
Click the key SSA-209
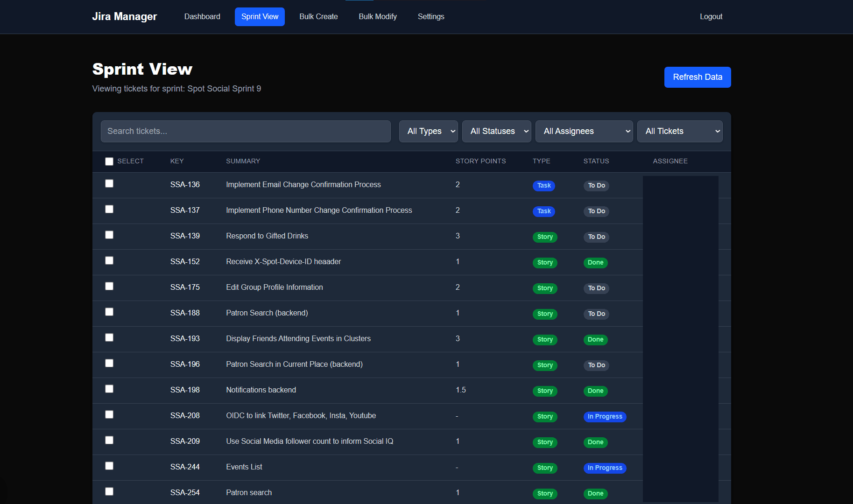(185, 441)
